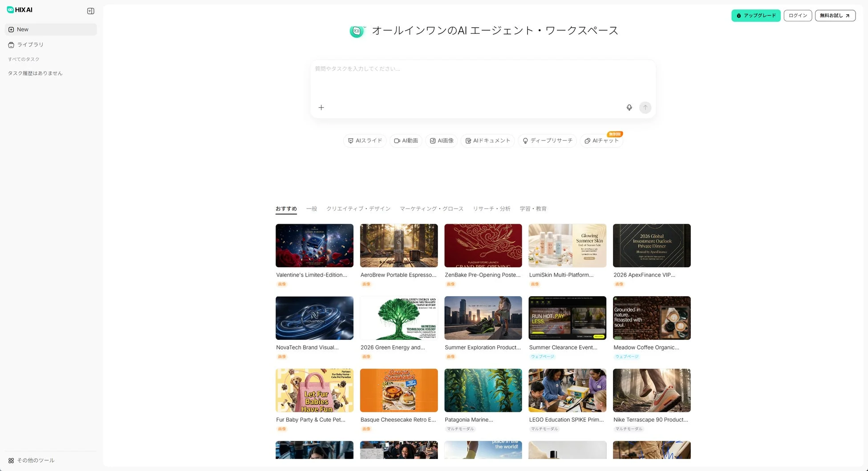This screenshot has height=471, width=868.
Task: Open 2026 ApexFinance VIP thumbnail
Action: pos(652,246)
